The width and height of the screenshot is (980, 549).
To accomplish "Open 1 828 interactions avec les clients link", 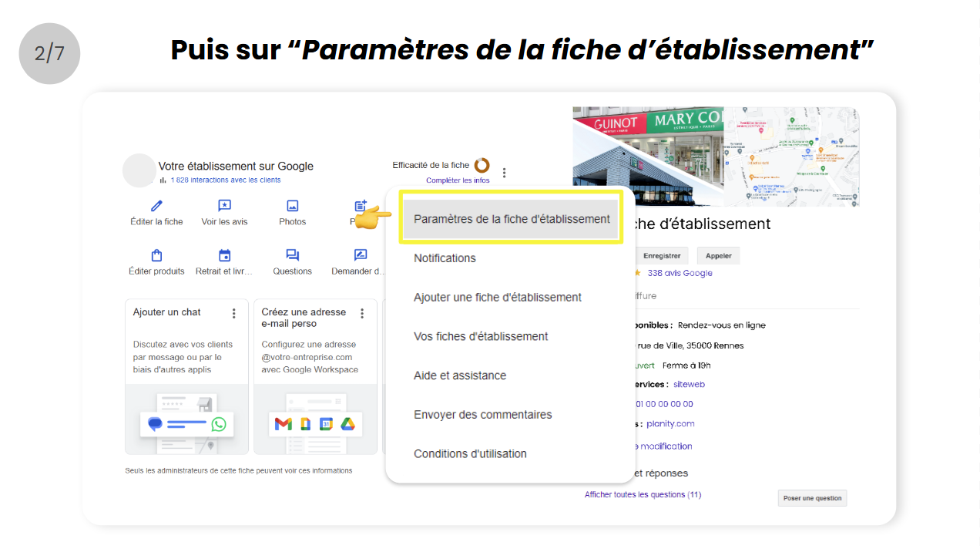I will coord(226,180).
